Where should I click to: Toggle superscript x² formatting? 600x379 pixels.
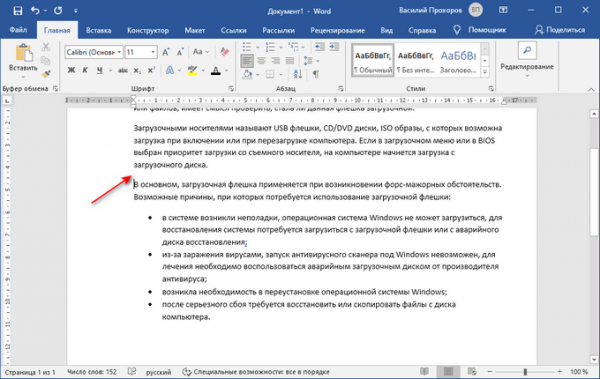pos(151,70)
